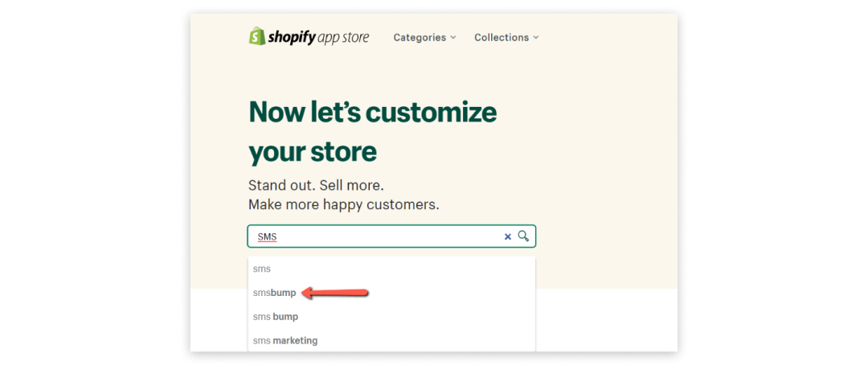Click the typed "SMS" text with red underline
This screenshot has height=370, width=868.
(x=267, y=237)
